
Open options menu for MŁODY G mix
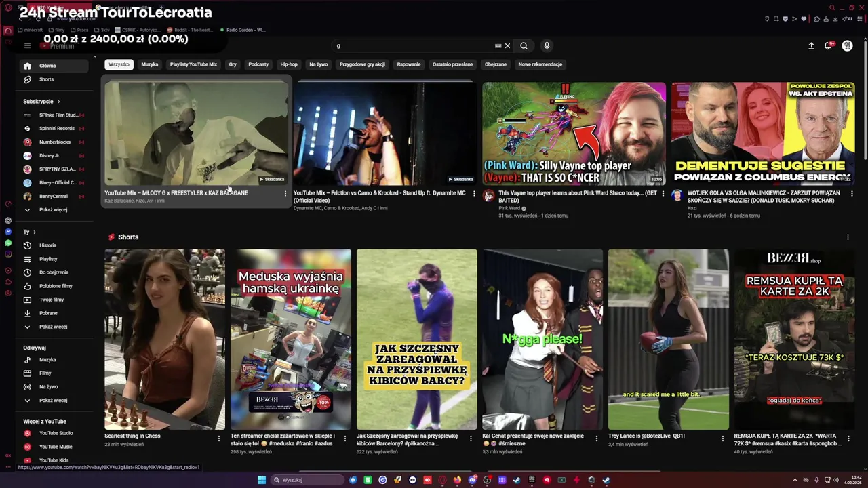point(285,194)
